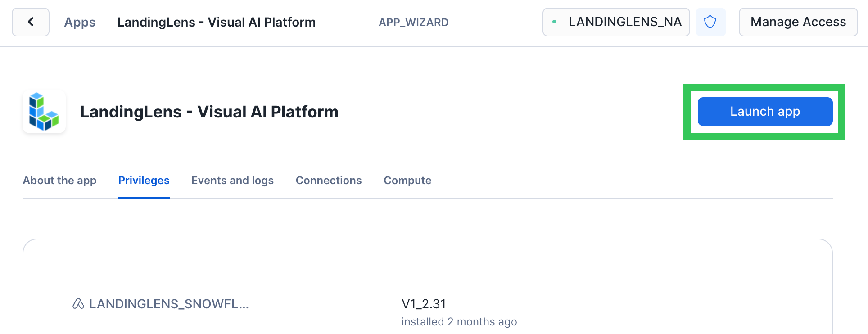Click the LandingLens breadcrumb title in header

click(217, 22)
